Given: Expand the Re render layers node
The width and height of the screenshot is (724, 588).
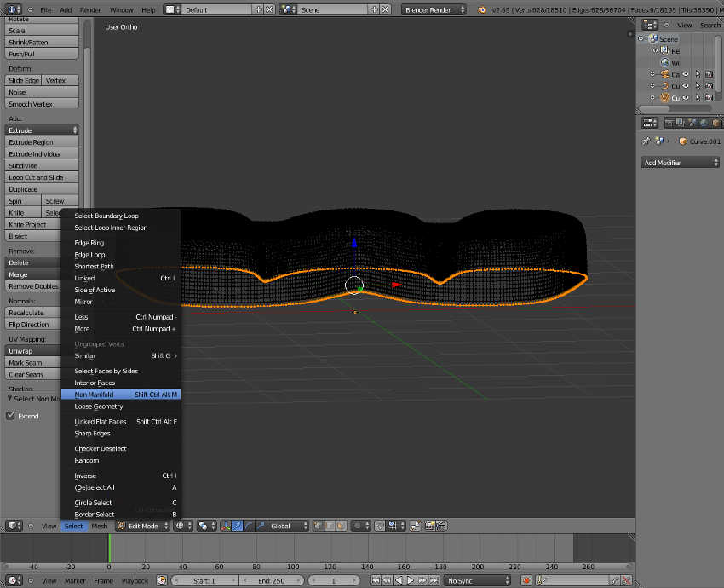Looking at the screenshot, I should [655, 50].
